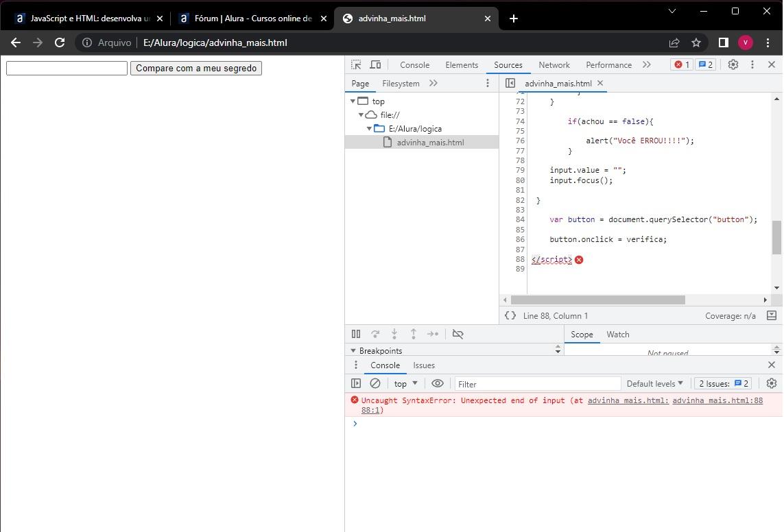The image size is (784, 532).
Task: Click the advinha_mais.html:88 link at the error row's right edge
Action: click(717, 400)
